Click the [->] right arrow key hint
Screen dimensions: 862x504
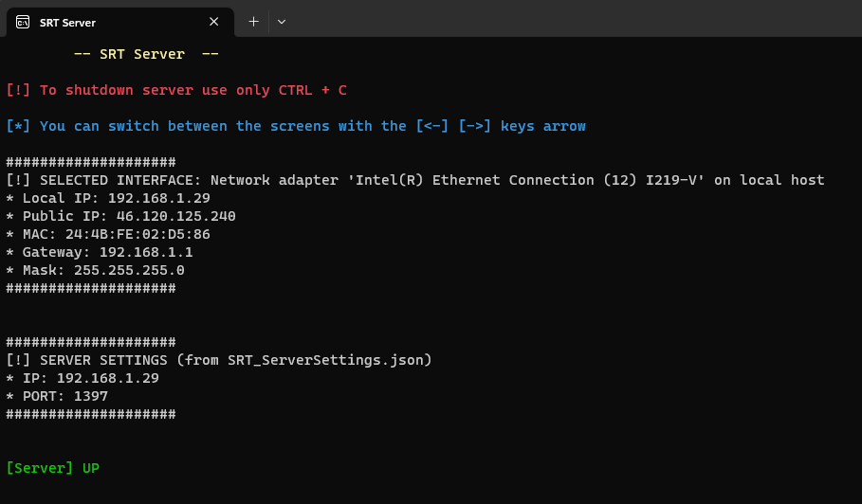474,126
